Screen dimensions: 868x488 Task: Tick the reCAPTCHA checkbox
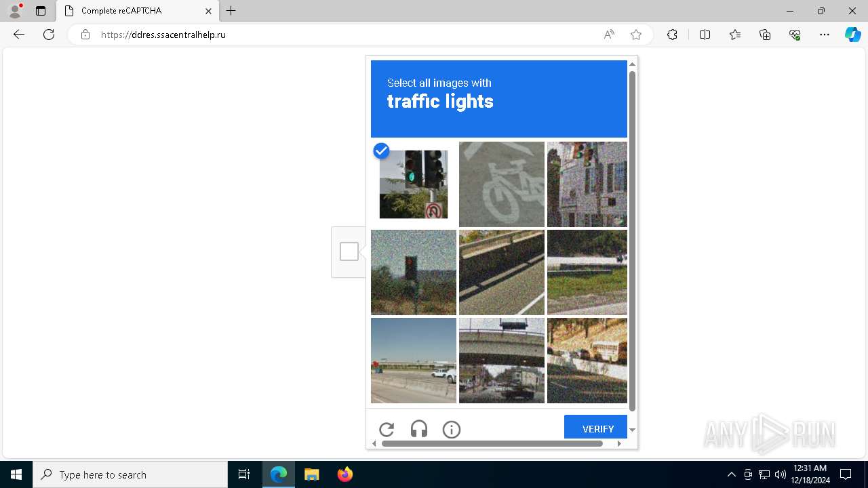[x=349, y=251]
